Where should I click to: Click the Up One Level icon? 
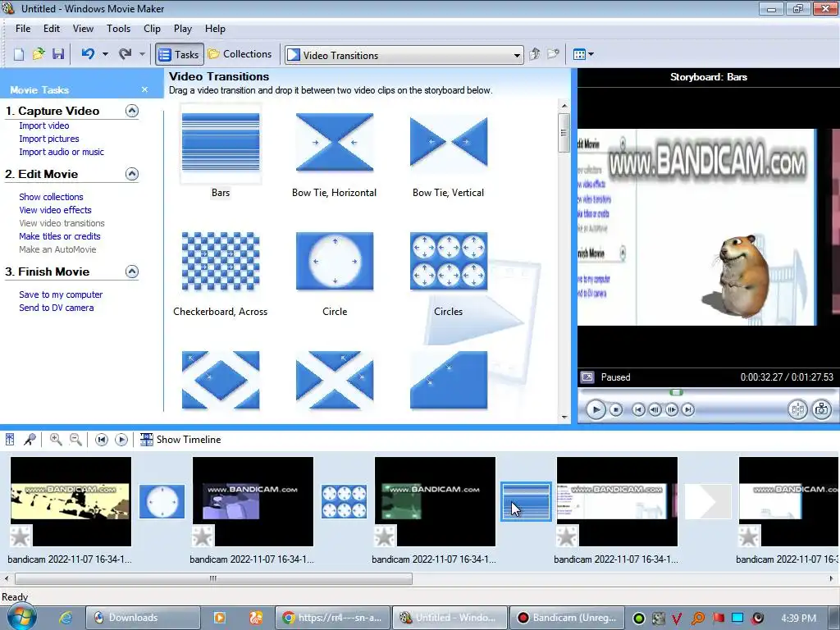coord(534,54)
